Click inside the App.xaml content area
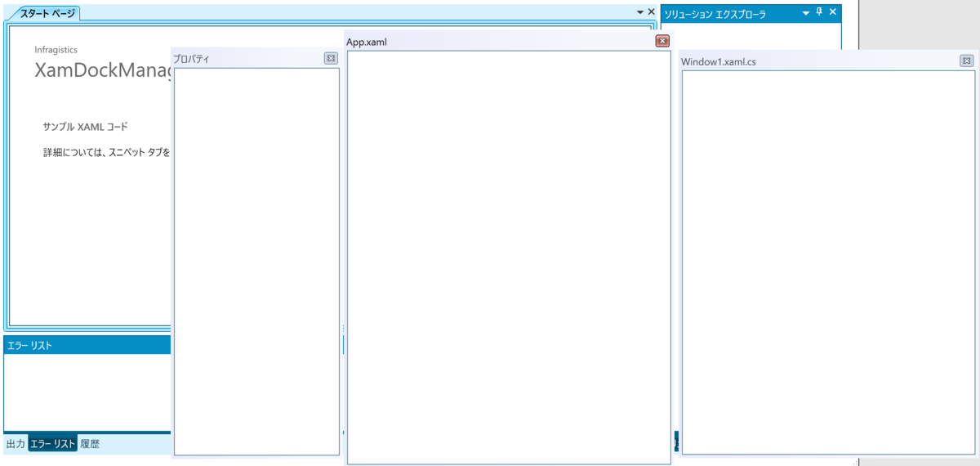The height and width of the screenshot is (466, 980). click(x=509, y=258)
